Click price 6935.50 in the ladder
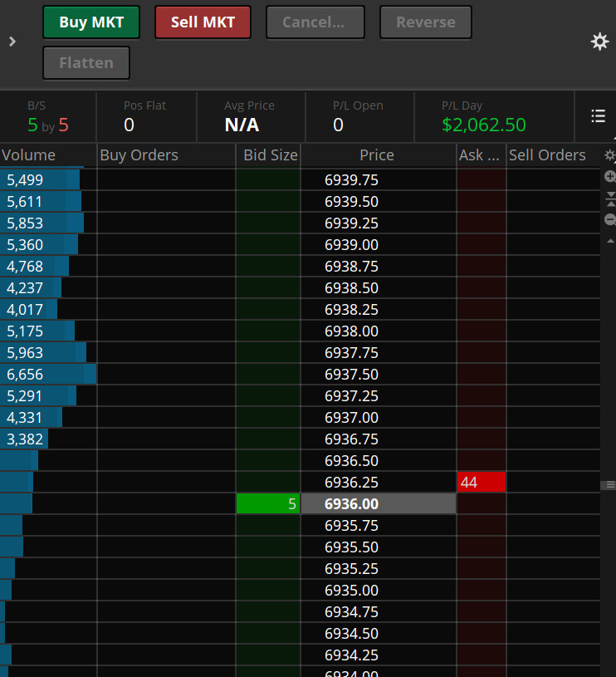Viewport: 616px width, 677px height. tap(351, 547)
